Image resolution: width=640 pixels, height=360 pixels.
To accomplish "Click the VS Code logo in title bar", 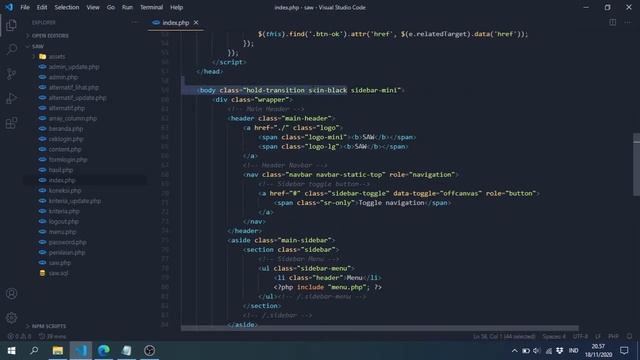I will (9, 7).
